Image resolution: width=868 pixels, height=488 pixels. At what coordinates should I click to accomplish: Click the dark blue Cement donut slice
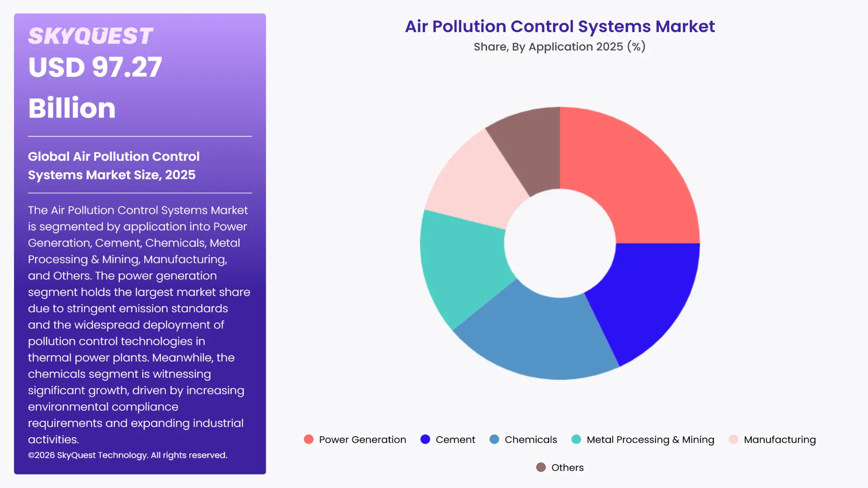tap(647, 298)
